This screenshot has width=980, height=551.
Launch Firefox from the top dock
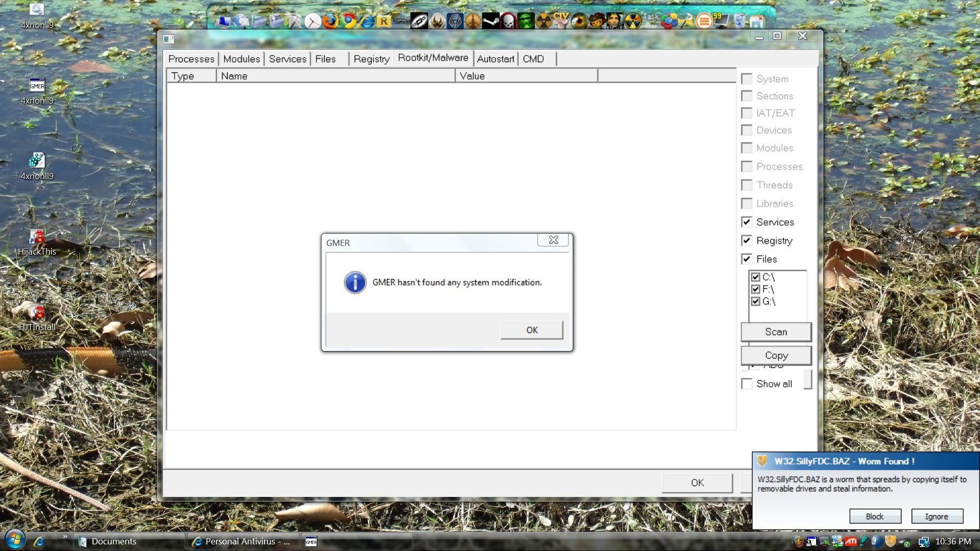331,21
